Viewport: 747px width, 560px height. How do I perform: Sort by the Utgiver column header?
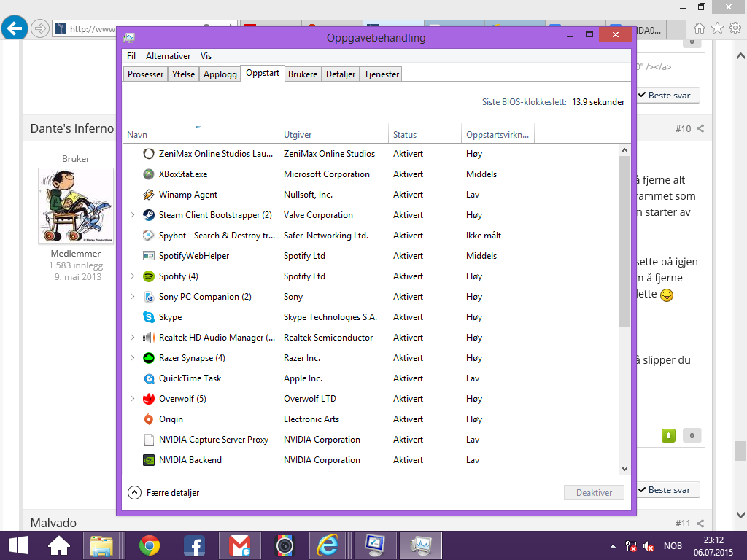pyautogui.click(x=333, y=134)
